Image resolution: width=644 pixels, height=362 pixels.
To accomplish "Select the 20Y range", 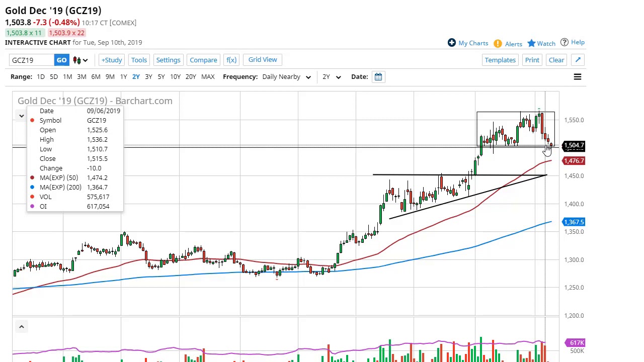I will pos(191,76).
